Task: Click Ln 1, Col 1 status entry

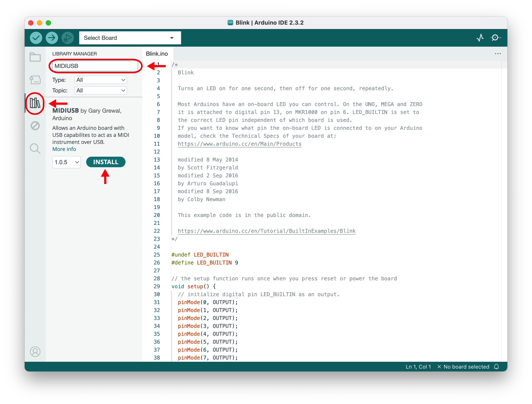Action: tap(418, 367)
